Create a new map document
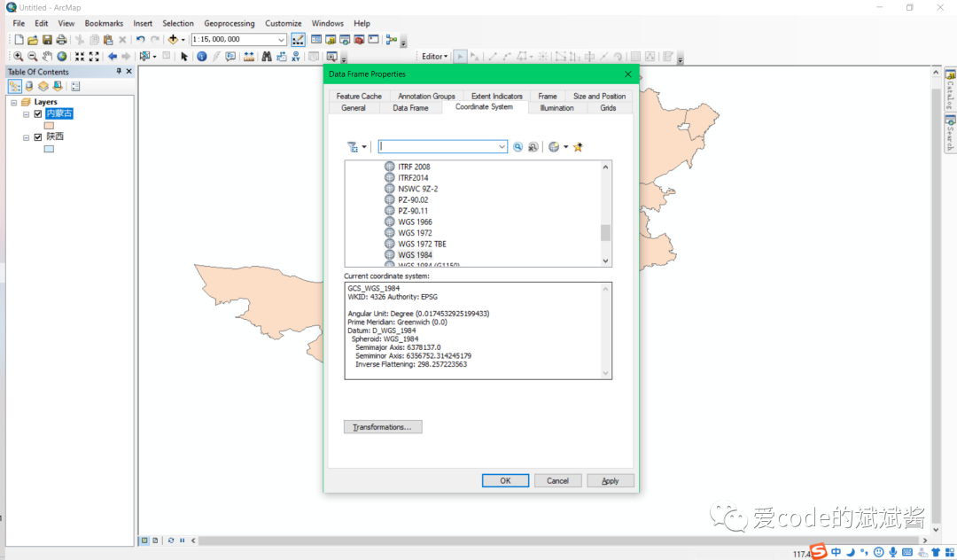The image size is (957, 560). (19, 40)
